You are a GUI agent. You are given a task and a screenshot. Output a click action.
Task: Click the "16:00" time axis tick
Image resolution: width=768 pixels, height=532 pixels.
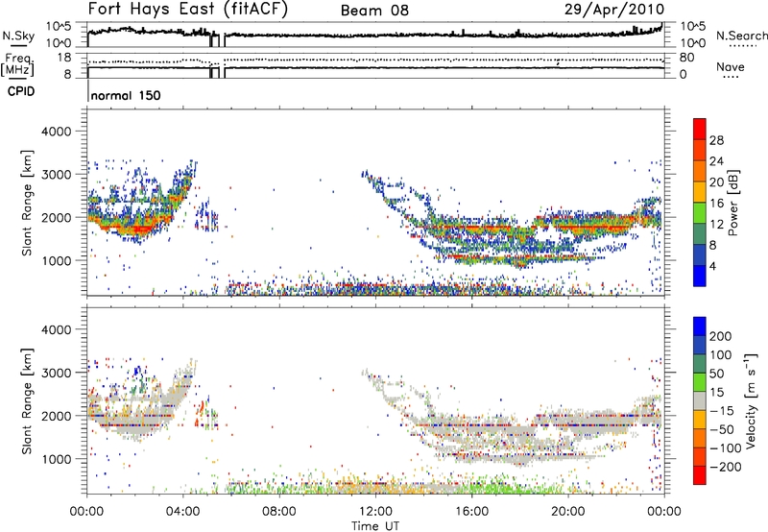[471, 512]
